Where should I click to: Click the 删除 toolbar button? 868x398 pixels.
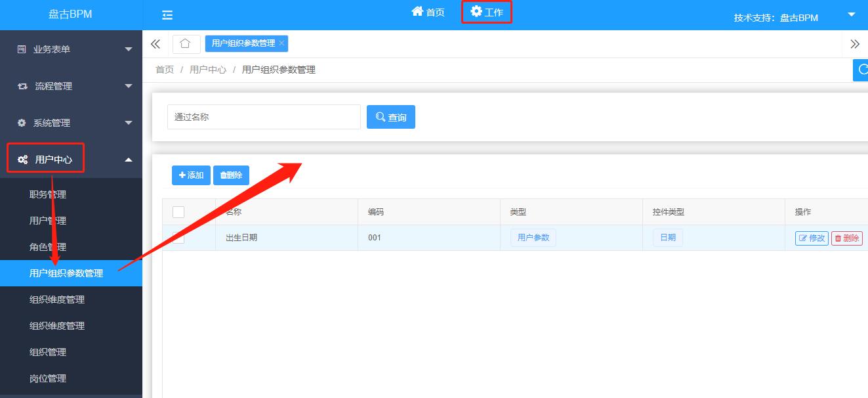coord(231,175)
